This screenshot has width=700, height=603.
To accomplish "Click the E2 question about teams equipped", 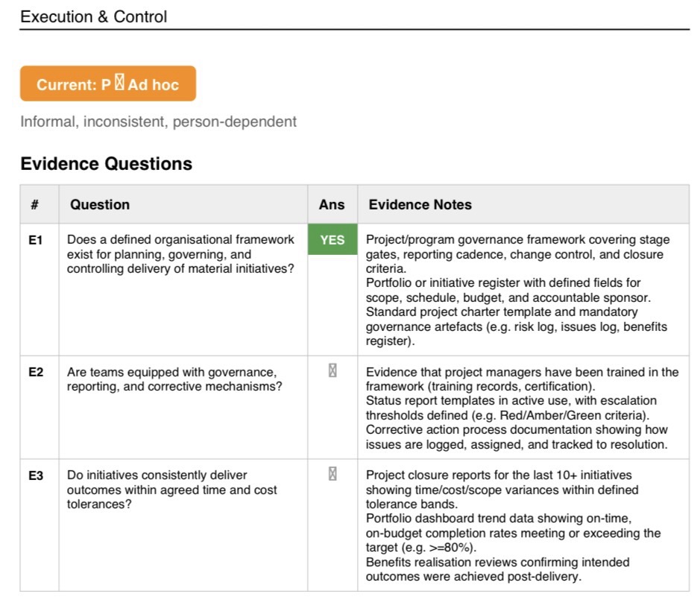I will point(174,379).
